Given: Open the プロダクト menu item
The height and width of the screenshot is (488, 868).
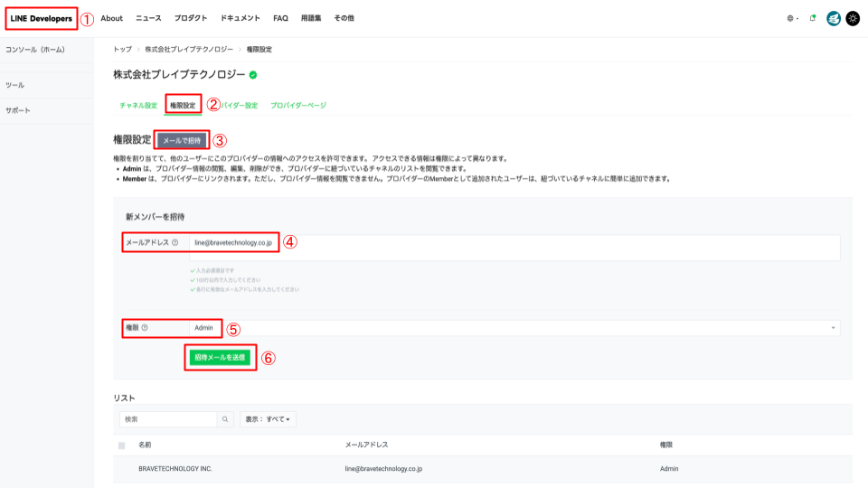Looking at the screenshot, I should pos(191,18).
